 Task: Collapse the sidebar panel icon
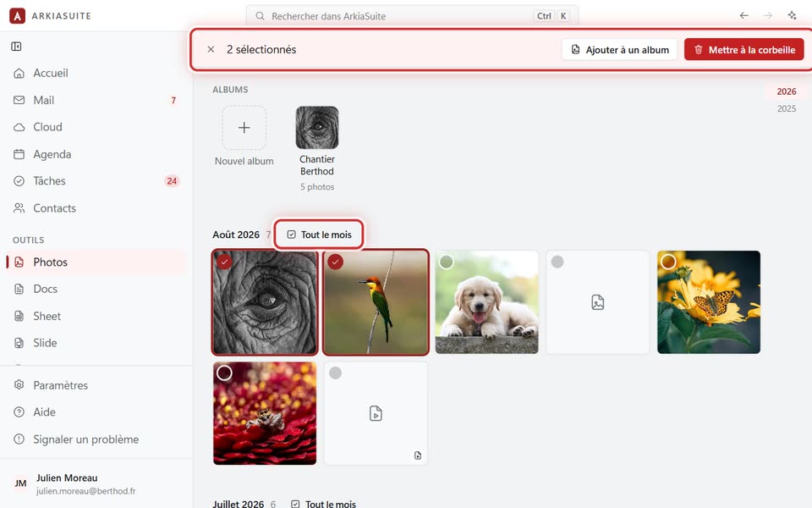pos(16,47)
